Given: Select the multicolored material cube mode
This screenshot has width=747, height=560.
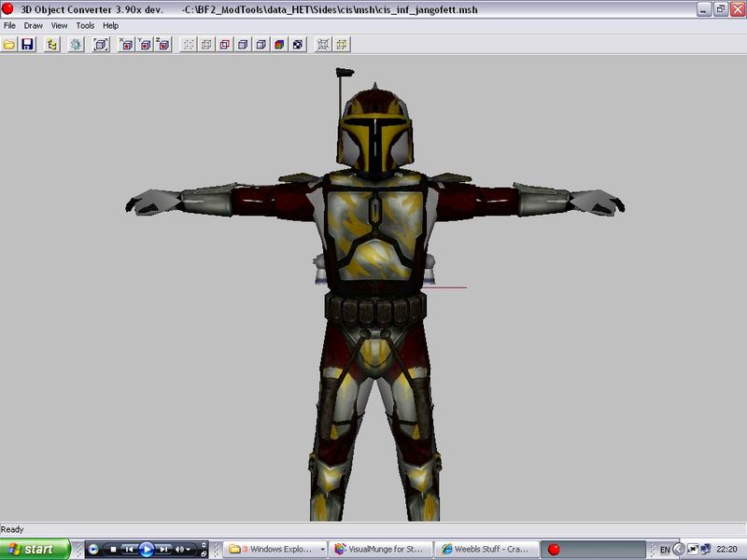Looking at the screenshot, I should 279,45.
